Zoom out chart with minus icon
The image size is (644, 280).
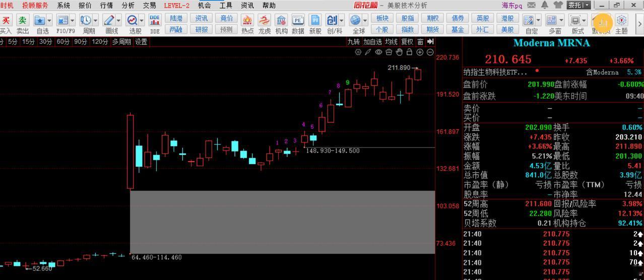tap(430, 52)
